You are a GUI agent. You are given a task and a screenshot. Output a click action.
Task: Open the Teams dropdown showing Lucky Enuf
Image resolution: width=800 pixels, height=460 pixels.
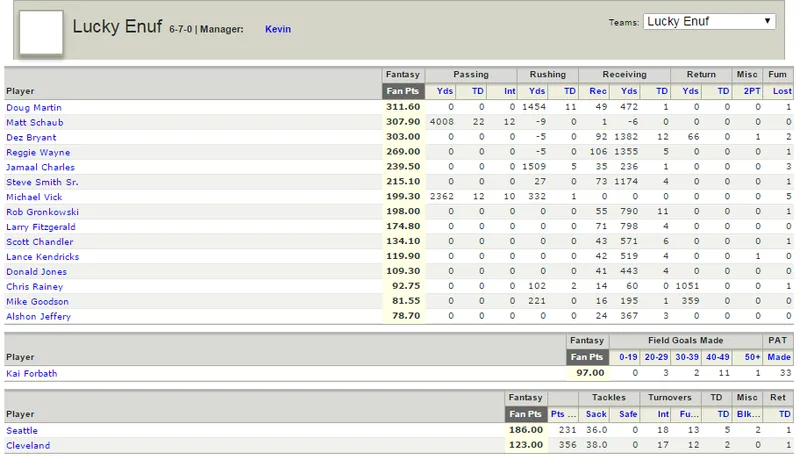709,21
